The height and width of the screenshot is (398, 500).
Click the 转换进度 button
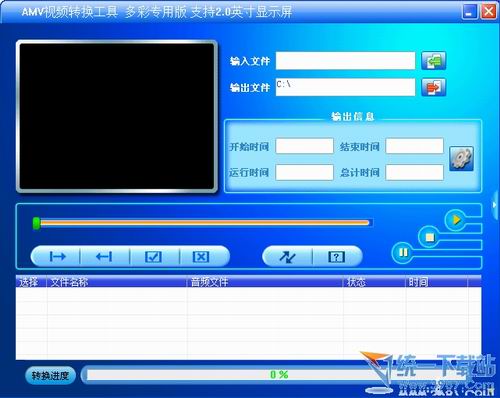50,376
